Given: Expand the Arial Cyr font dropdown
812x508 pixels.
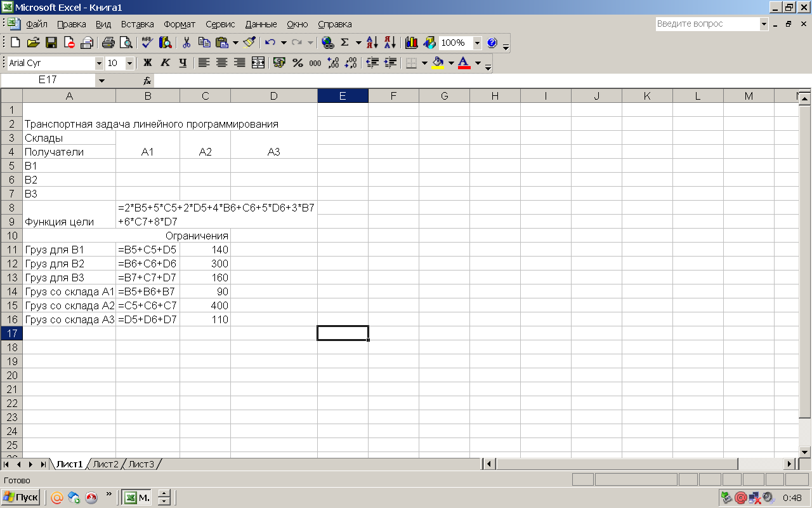Looking at the screenshot, I should point(99,63).
